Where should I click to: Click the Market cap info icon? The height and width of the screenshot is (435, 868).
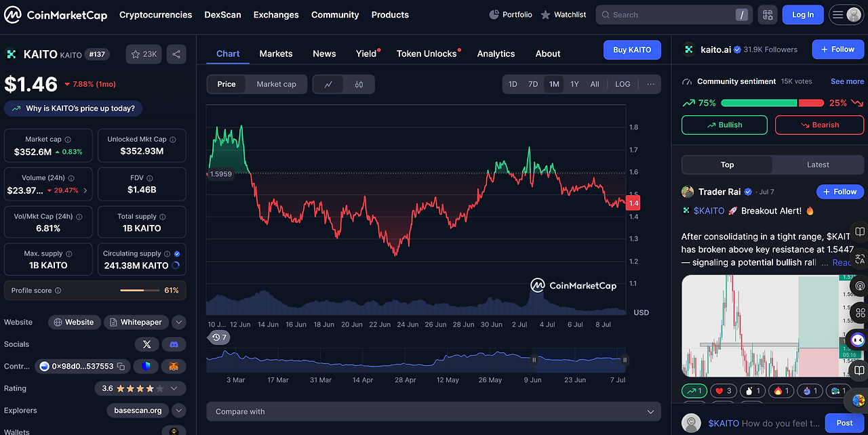pos(68,140)
